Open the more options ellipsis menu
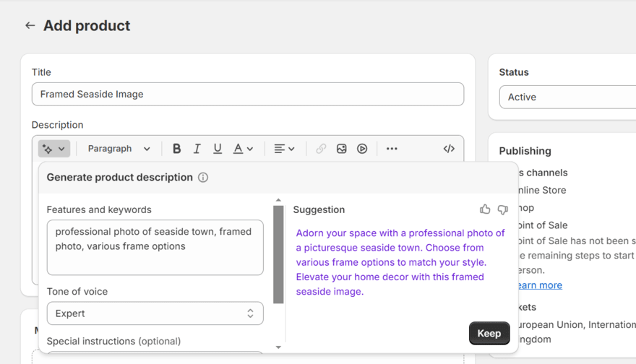The image size is (636, 364). click(x=392, y=149)
